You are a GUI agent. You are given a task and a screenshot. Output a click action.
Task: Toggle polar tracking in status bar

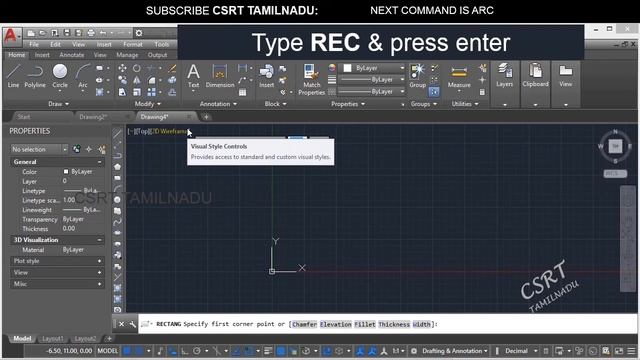197,351
